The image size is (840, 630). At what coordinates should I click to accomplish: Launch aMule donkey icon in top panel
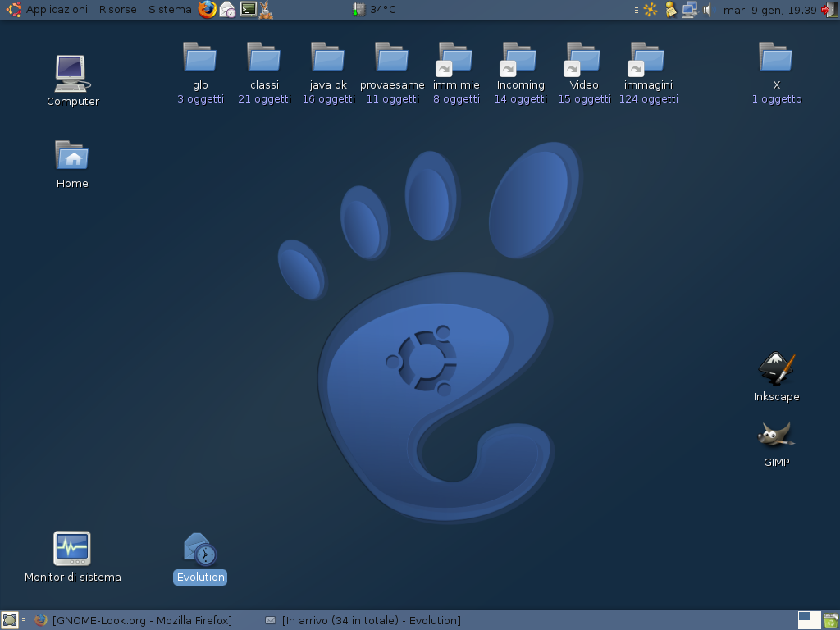(x=265, y=10)
